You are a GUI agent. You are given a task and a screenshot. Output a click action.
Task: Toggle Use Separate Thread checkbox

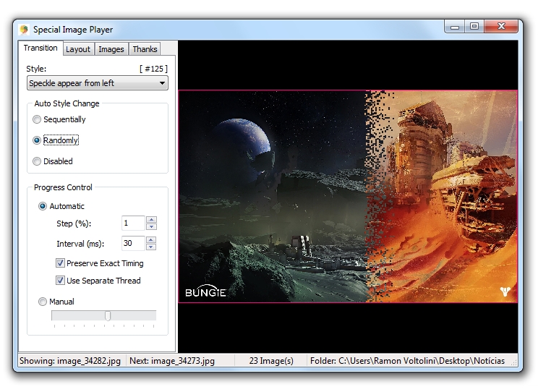(60, 281)
